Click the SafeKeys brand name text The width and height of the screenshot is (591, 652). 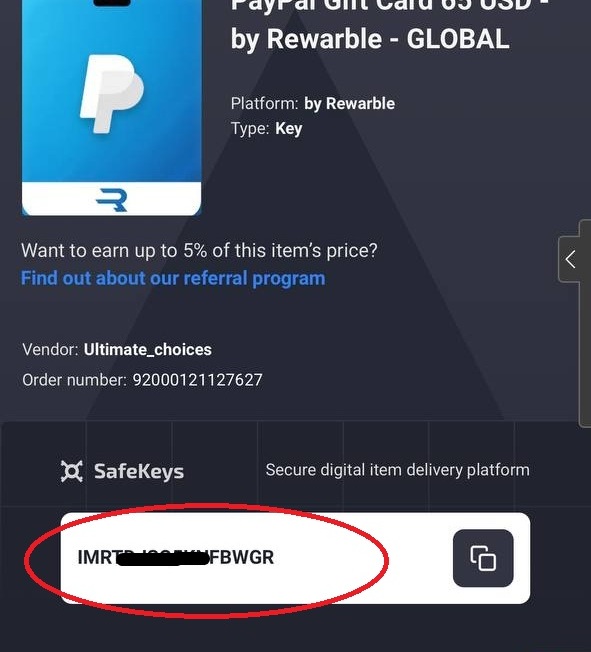(139, 472)
